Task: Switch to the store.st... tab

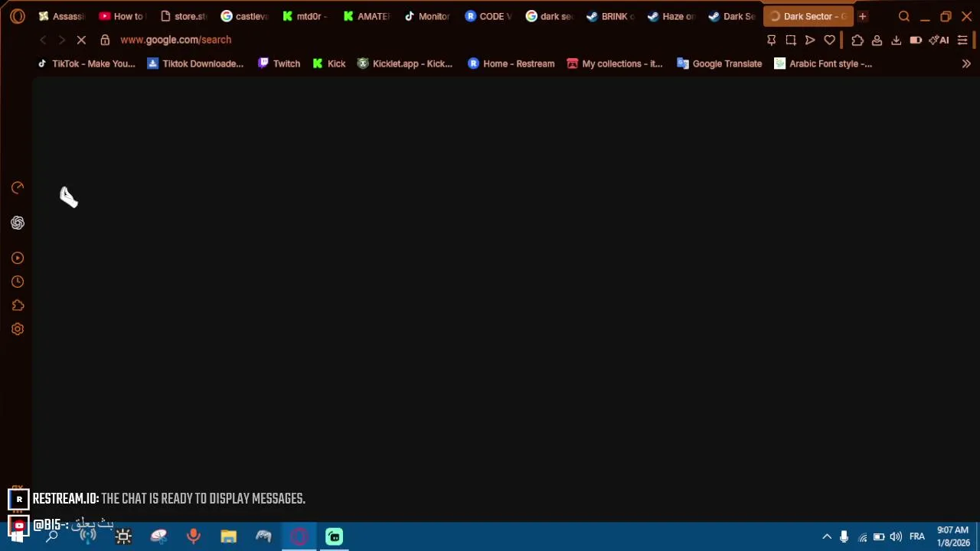Action: point(182,16)
